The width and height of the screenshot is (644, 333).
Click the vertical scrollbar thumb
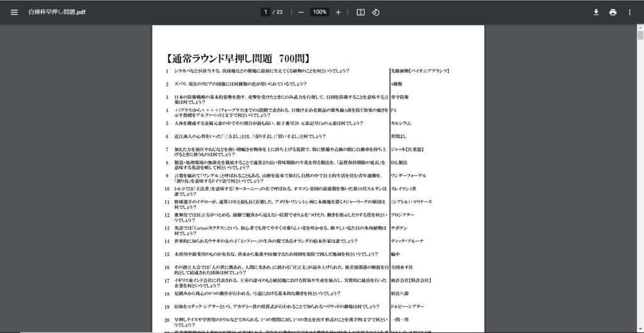tap(640, 35)
